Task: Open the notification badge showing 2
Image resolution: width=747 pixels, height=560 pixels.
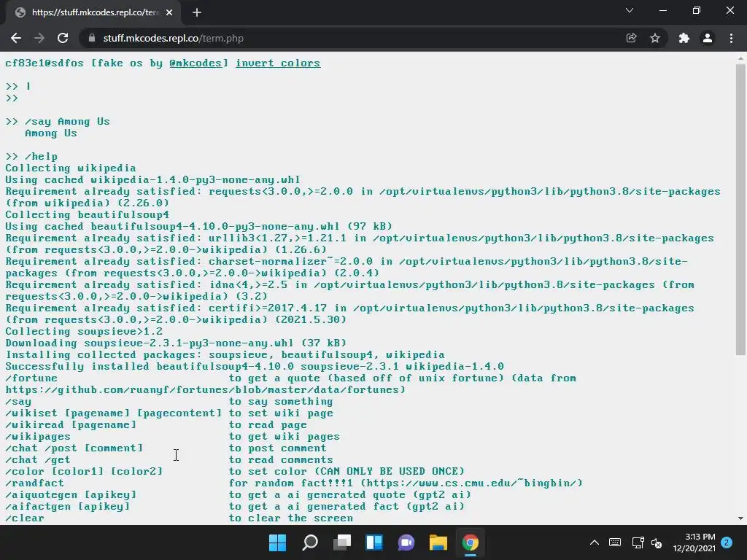Action: (x=727, y=542)
